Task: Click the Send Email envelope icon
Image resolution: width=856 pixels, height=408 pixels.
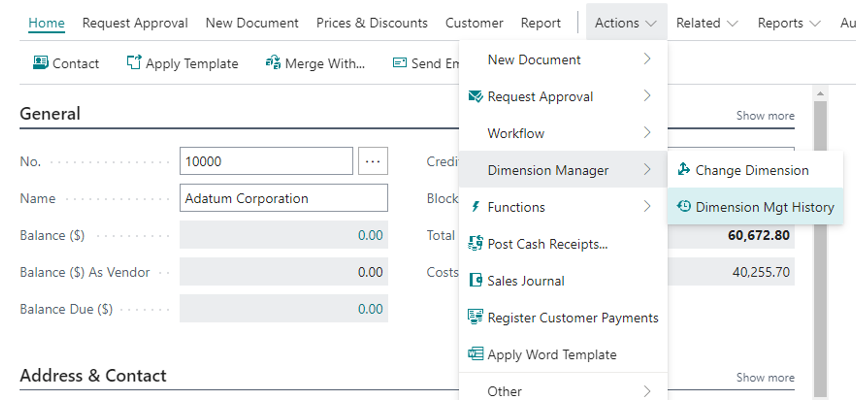Action: (x=400, y=63)
